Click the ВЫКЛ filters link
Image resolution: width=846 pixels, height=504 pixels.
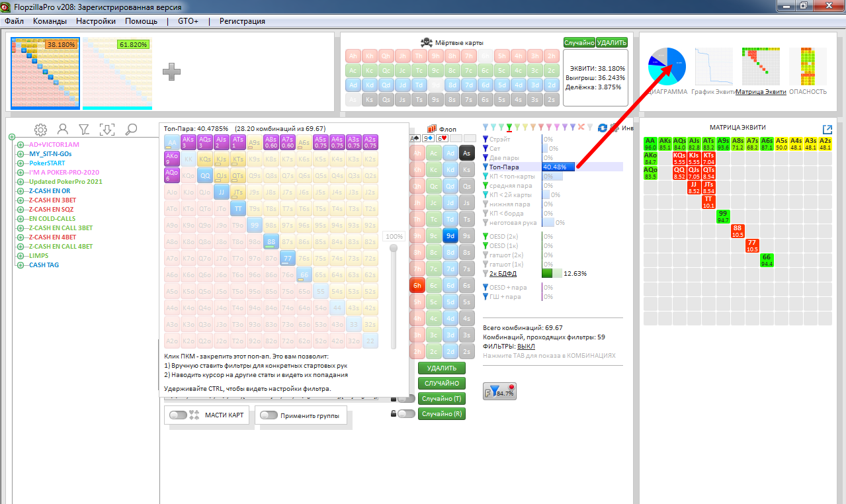526,346
